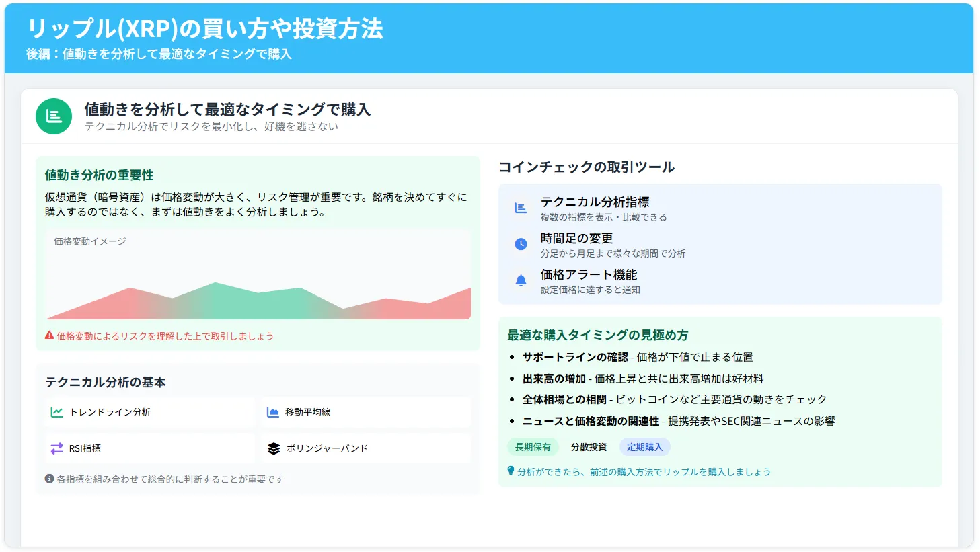Click the 価格変動イメージ chart image

[258, 276]
